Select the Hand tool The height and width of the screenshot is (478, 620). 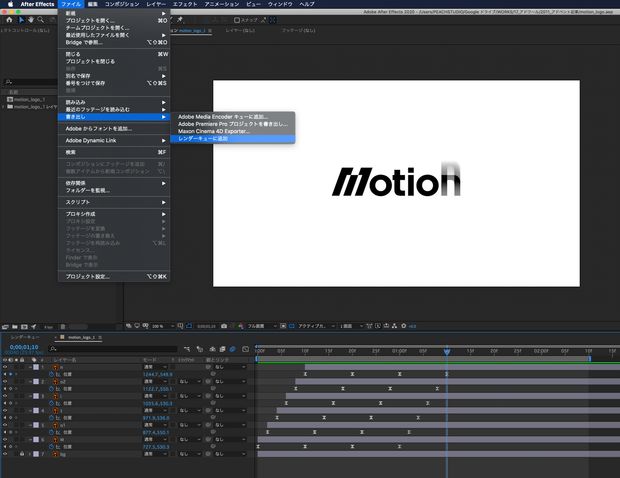click(x=30, y=20)
